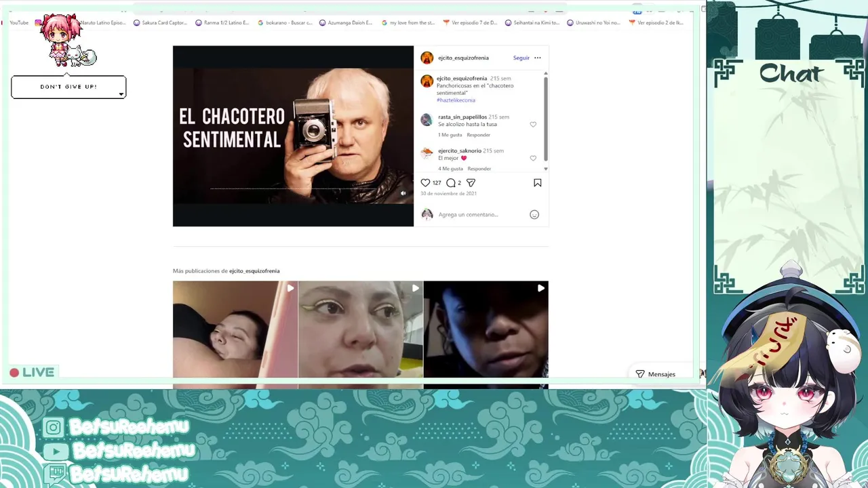Open 'my love from the st...' bookmark
868x488 pixels.
click(x=408, y=22)
